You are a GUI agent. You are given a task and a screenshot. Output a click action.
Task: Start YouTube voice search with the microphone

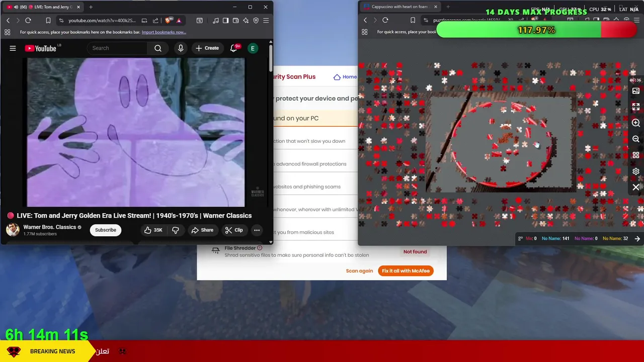(181, 48)
